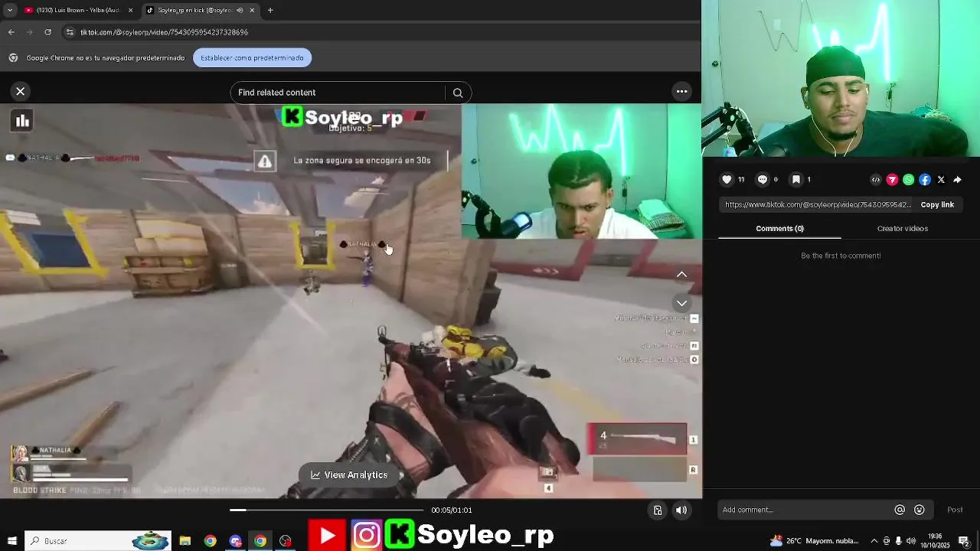Switch to the Comments (0) tab
980x551 pixels.
click(779, 228)
